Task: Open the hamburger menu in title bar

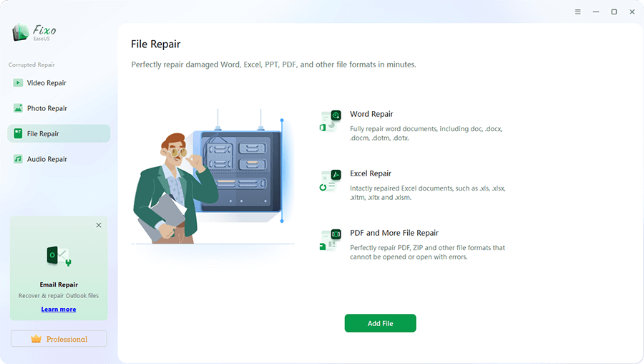Action: (578, 12)
